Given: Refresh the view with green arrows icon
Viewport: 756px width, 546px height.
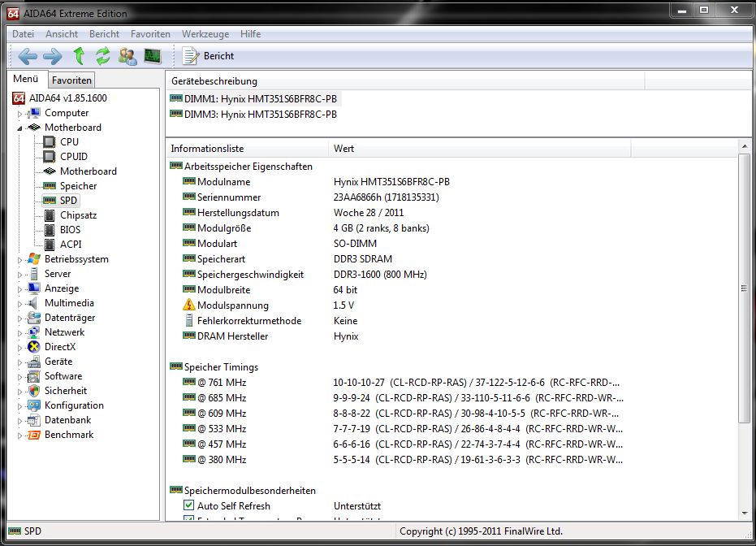Looking at the screenshot, I should (x=102, y=56).
